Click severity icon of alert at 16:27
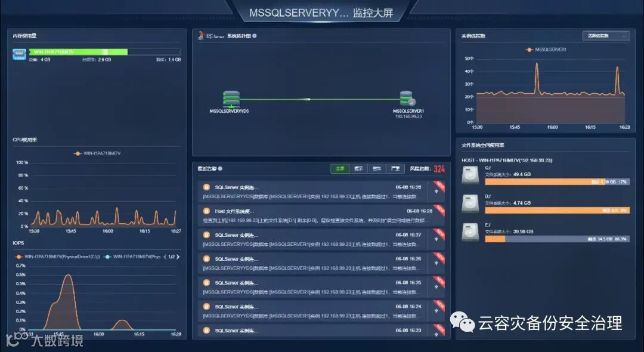The width and height of the screenshot is (644, 352). coord(206,235)
